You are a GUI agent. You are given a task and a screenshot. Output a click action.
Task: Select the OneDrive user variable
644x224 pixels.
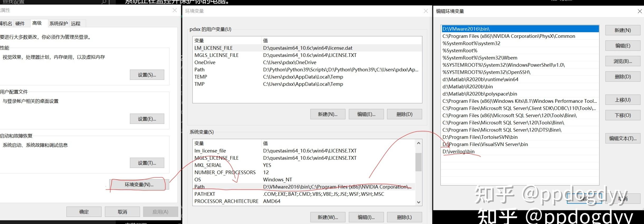coord(307,62)
